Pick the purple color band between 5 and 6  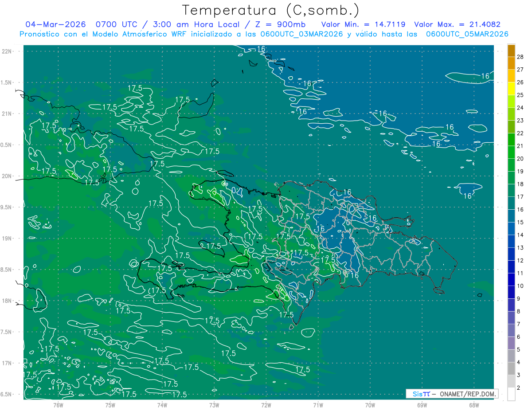point(511,343)
